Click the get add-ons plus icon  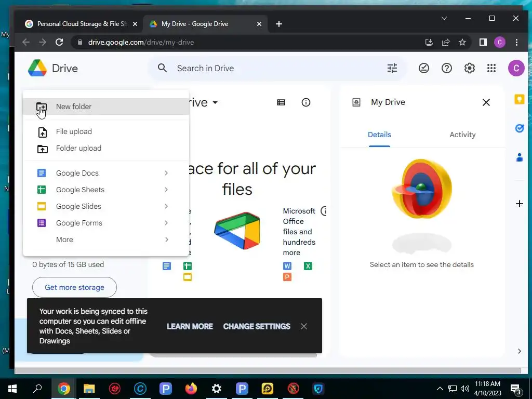tap(520, 204)
